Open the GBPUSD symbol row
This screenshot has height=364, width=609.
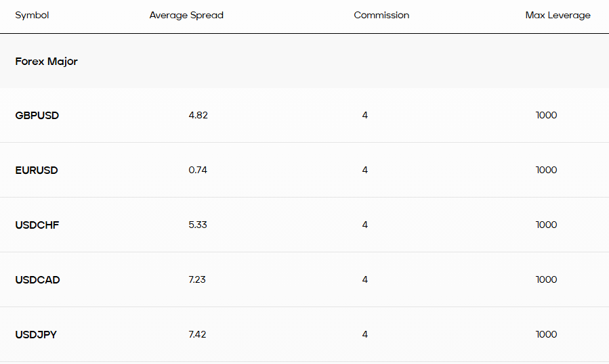(37, 116)
